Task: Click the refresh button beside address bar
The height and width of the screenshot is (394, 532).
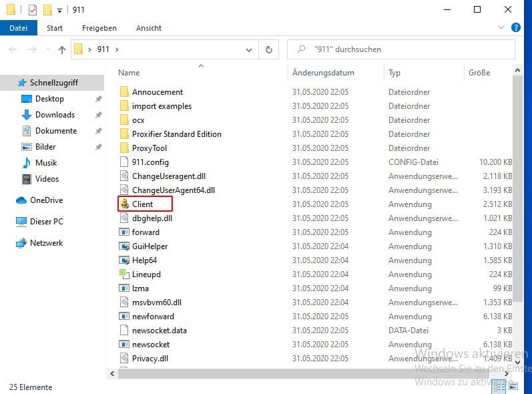Action: pyautogui.click(x=268, y=49)
